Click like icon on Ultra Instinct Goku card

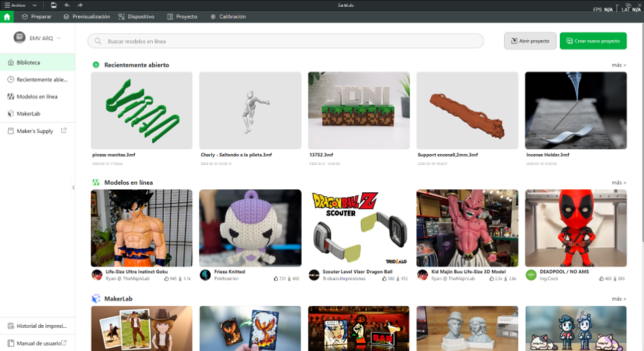(x=166, y=279)
